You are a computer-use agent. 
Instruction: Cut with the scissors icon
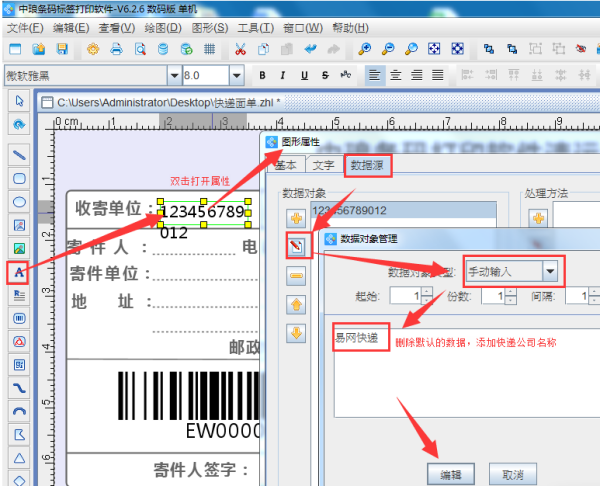pyautogui.click(x=240, y=49)
